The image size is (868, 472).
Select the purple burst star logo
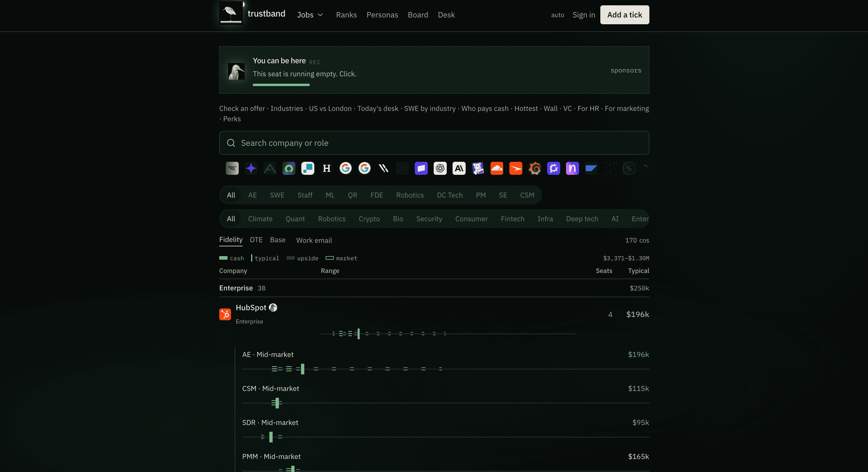(554, 168)
